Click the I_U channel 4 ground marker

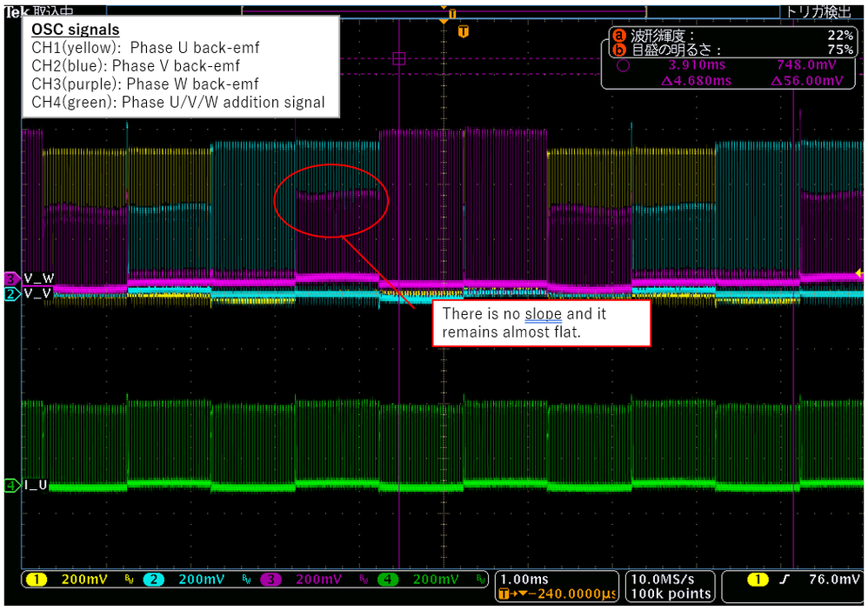pyautogui.click(x=11, y=486)
